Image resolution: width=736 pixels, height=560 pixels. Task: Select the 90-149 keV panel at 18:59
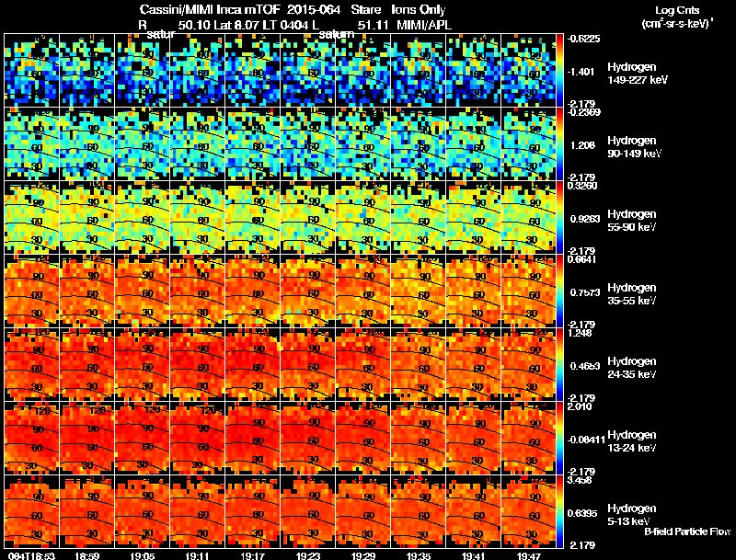pyautogui.click(x=86, y=144)
